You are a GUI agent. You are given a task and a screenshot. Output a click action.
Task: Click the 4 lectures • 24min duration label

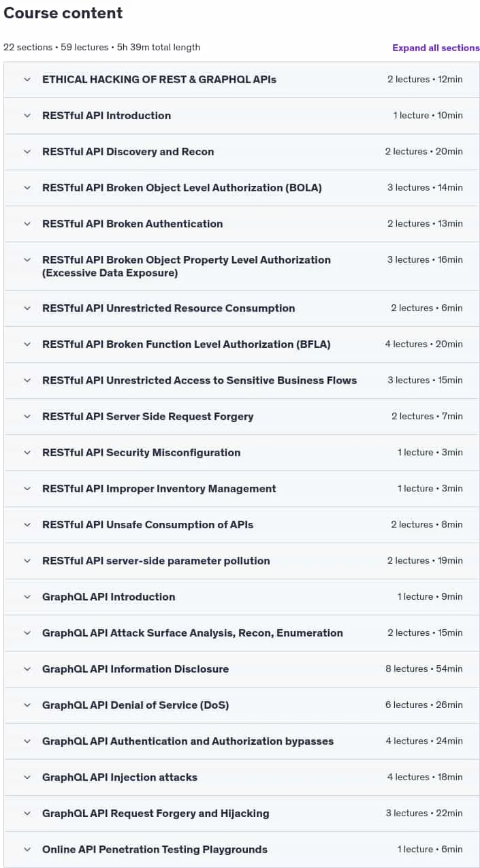[424, 741]
